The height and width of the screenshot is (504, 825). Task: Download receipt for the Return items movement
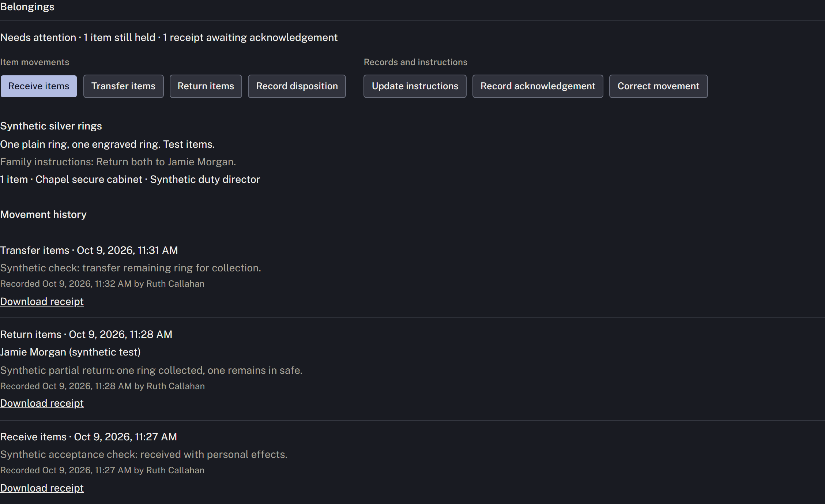pos(42,403)
